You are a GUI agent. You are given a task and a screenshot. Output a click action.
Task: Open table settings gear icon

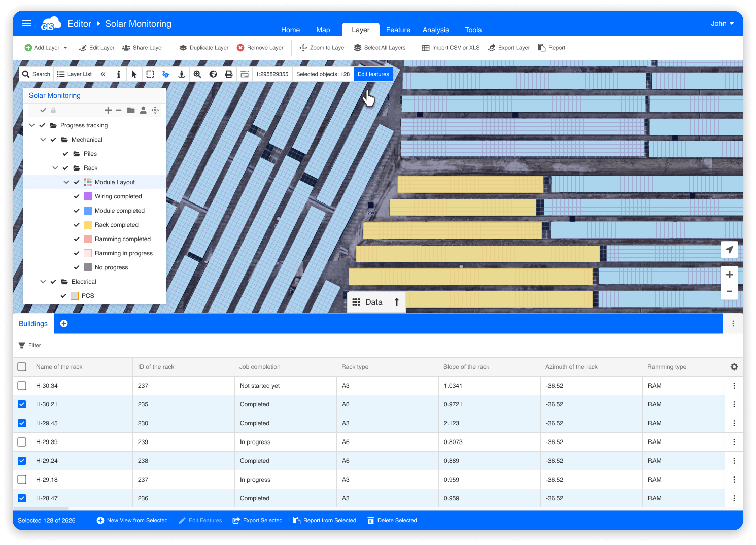[x=734, y=367]
